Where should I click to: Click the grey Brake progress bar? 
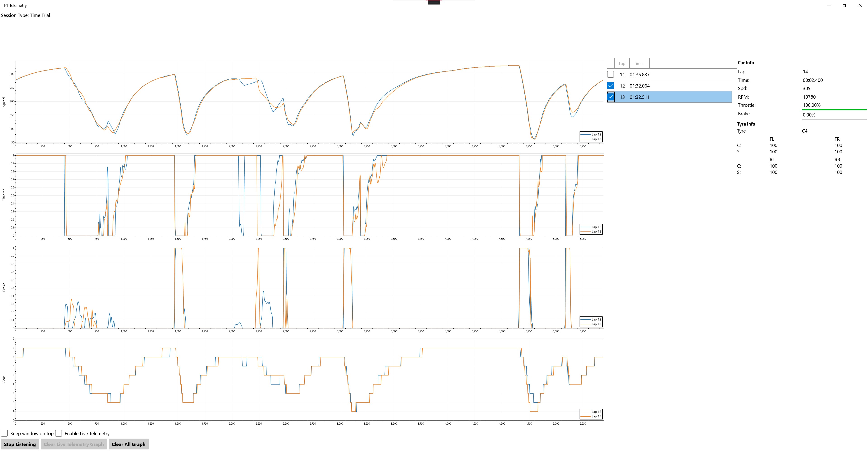[834, 119]
